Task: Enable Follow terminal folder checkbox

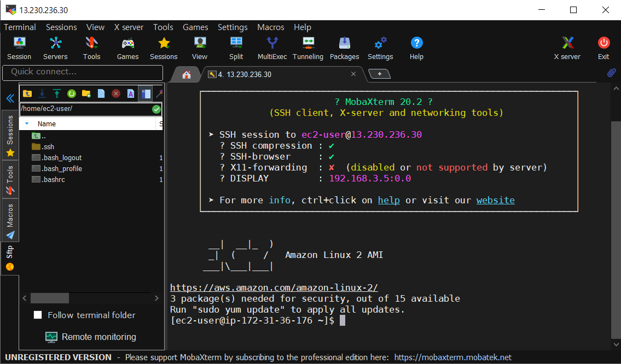Action: [x=38, y=315]
